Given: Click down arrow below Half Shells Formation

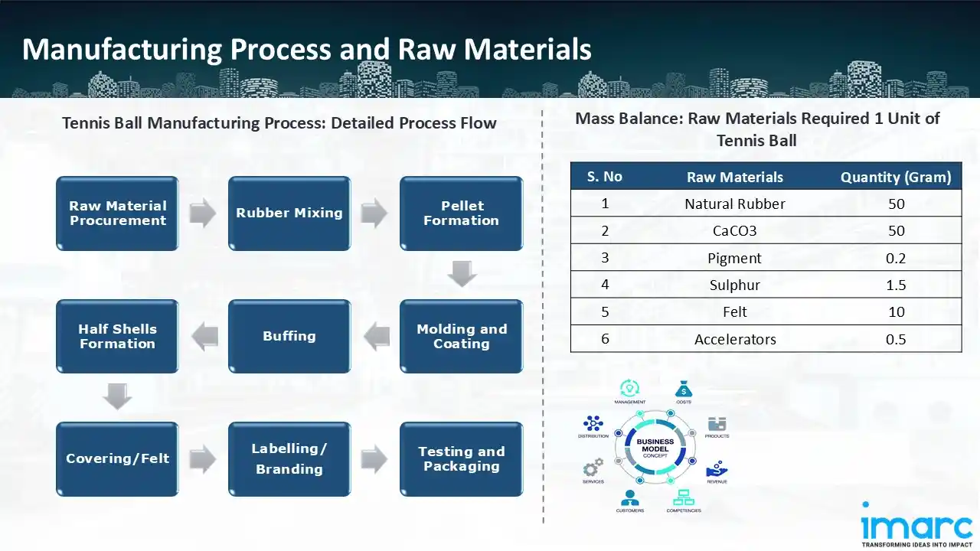Looking at the screenshot, I should [117, 397].
